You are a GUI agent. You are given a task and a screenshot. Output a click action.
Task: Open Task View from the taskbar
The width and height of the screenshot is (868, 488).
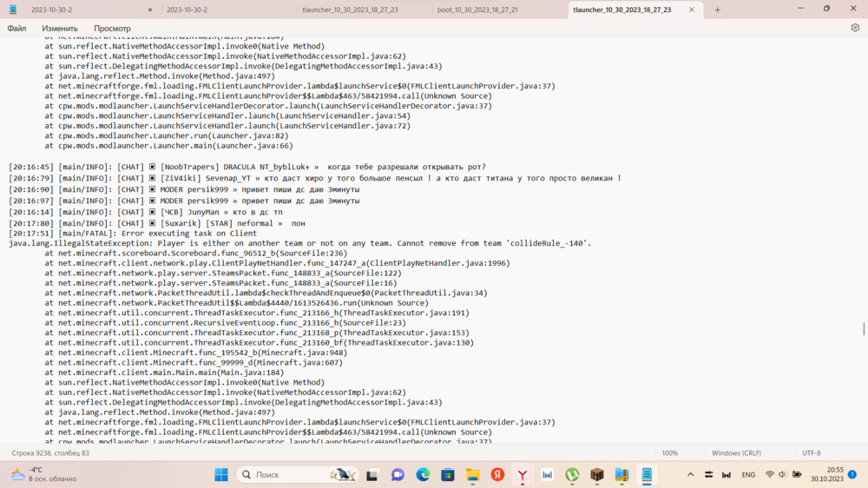372,475
